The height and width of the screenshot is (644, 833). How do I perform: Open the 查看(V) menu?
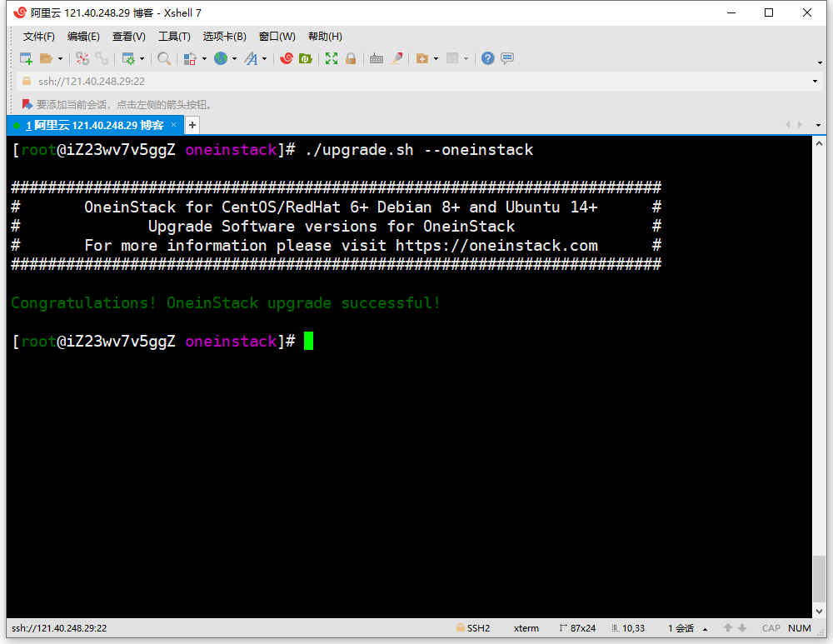click(x=129, y=37)
